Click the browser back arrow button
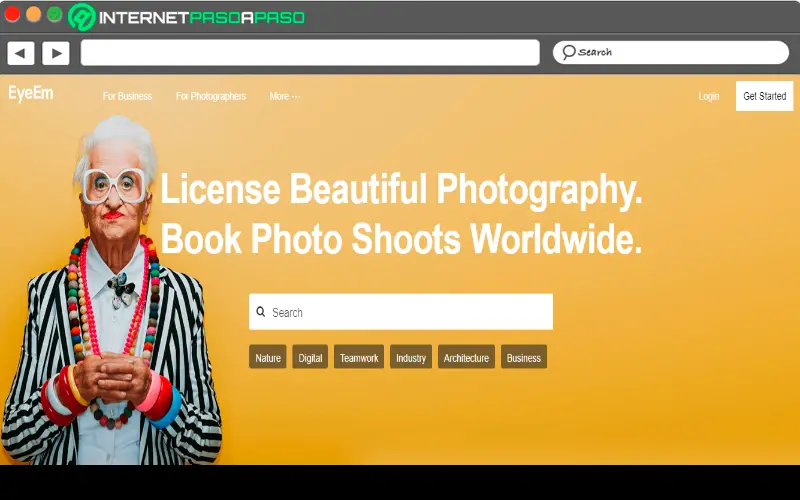800x500 pixels. click(x=20, y=53)
